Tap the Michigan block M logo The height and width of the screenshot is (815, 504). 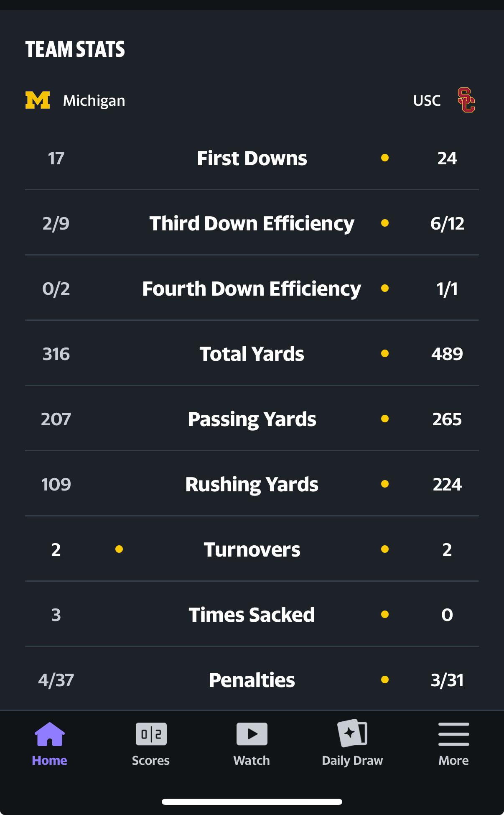point(38,100)
